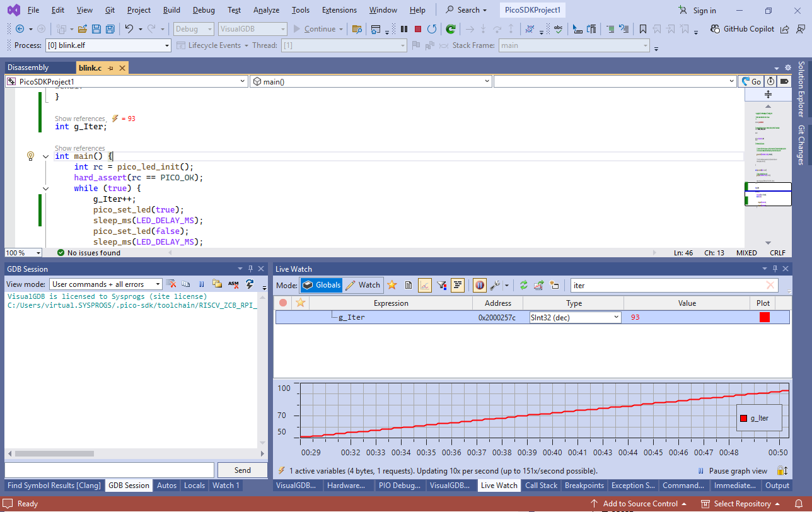Click the red Stop Debugging square
This screenshot has width=812, height=512.
click(418, 29)
